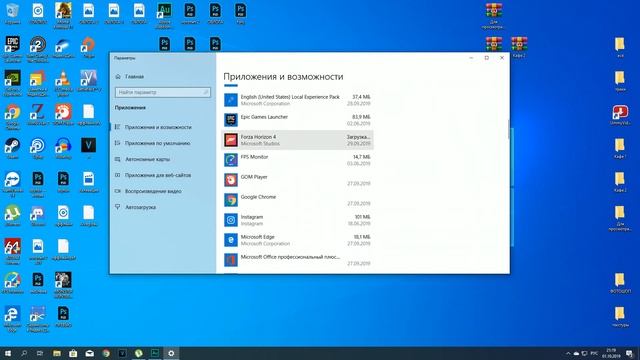Screen dimensions: 640x360
Task: Select the GeForce Experience desktop shortcut
Action: pos(12,82)
